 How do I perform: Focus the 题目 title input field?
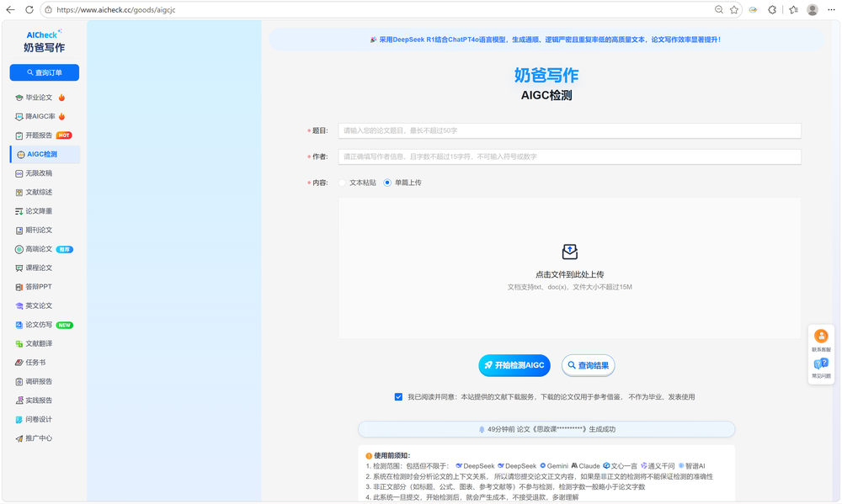tap(569, 130)
